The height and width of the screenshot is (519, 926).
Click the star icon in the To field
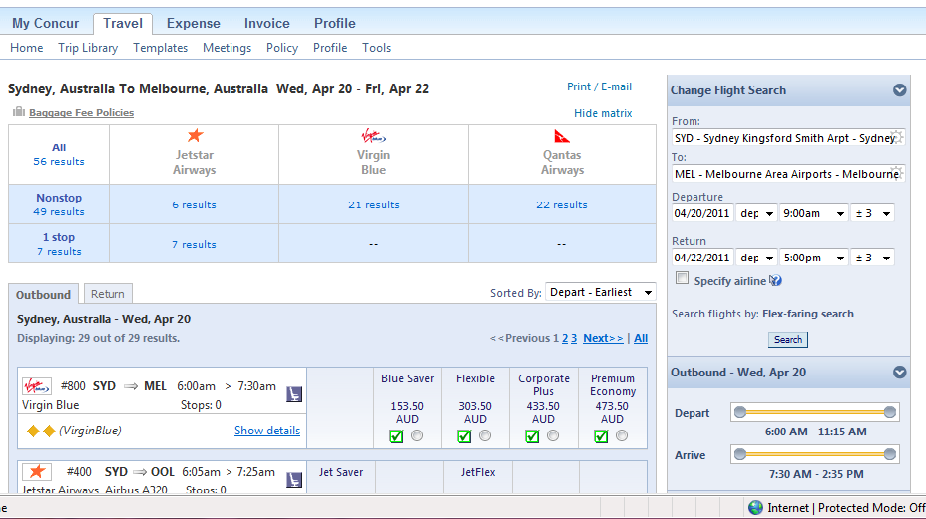(x=897, y=174)
